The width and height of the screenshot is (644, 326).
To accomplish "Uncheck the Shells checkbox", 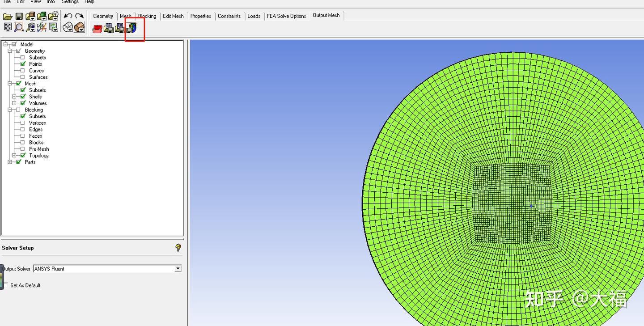I will click(x=23, y=97).
